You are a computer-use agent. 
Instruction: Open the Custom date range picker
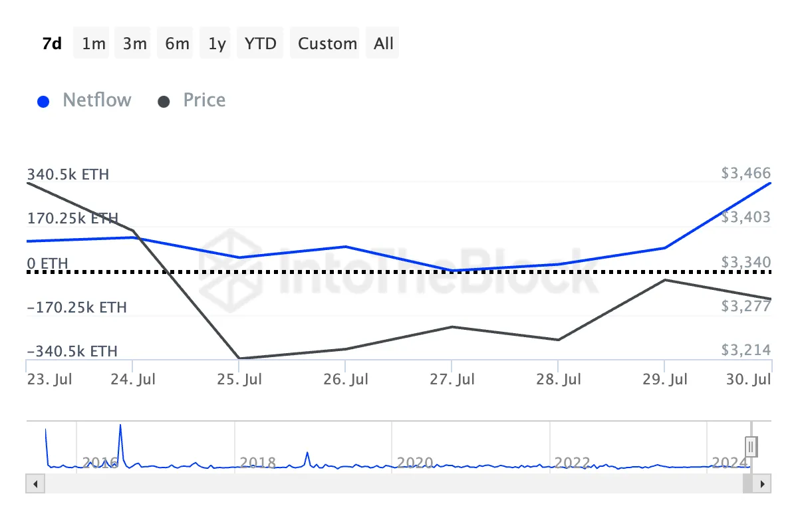click(x=325, y=43)
